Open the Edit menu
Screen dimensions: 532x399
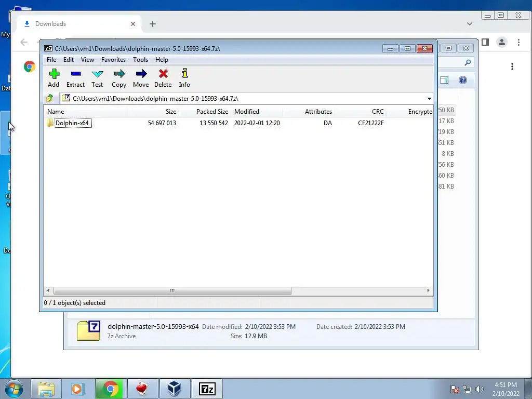click(x=69, y=60)
